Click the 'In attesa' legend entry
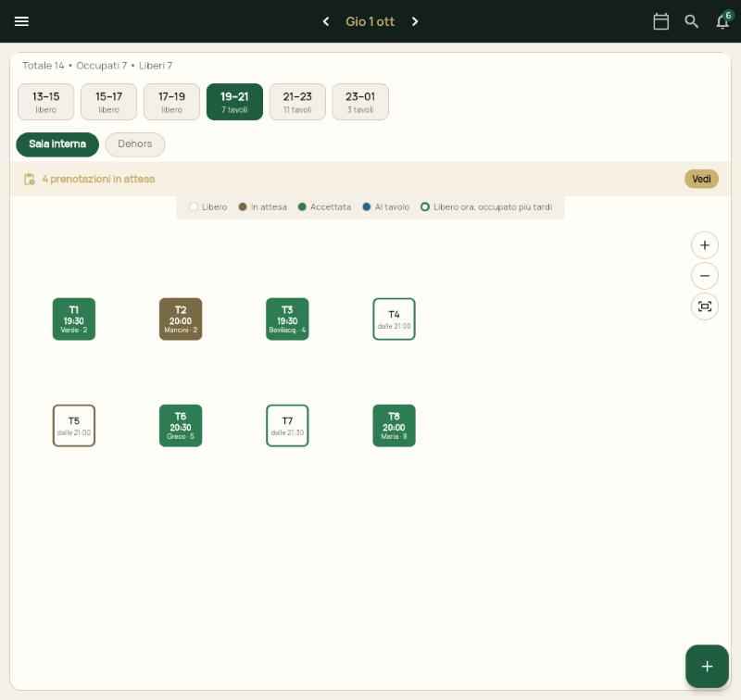The width and height of the screenshot is (741, 700). pyautogui.click(x=263, y=206)
